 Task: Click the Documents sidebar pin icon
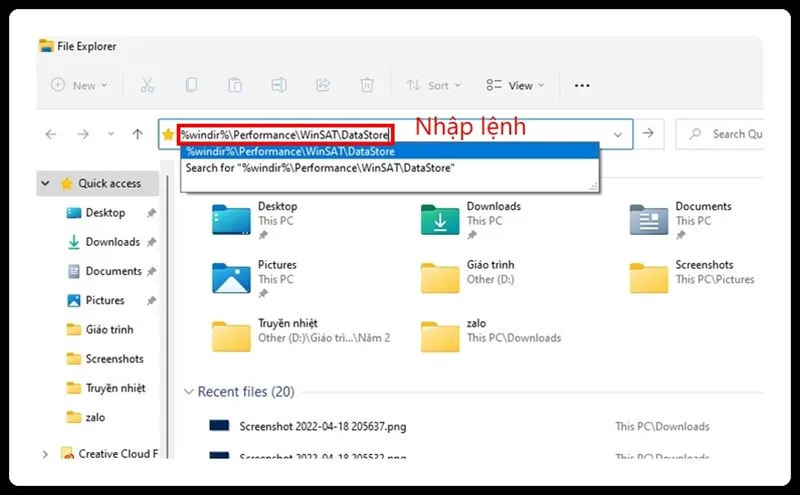pos(152,271)
